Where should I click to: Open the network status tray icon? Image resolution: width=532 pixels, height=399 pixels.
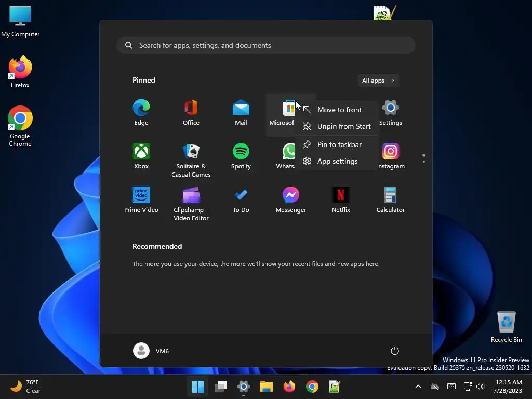pyautogui.click(x=468, y=387)
